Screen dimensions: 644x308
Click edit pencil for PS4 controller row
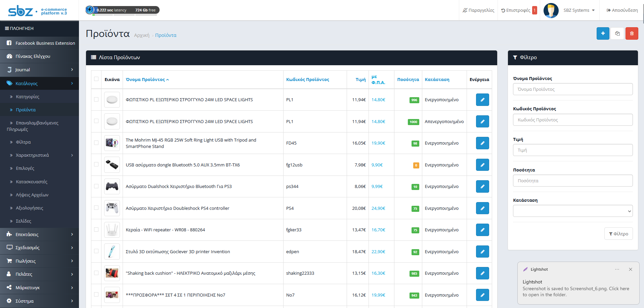pyautogui.click(x=482, y=208)
